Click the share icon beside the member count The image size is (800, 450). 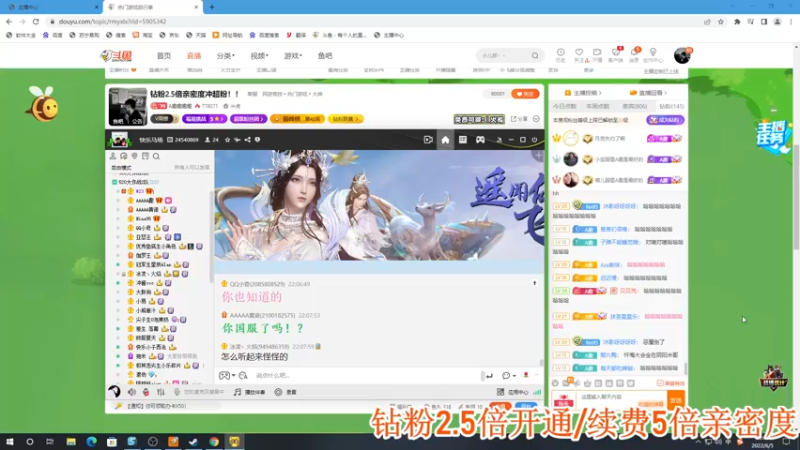(x=247, y=140)
